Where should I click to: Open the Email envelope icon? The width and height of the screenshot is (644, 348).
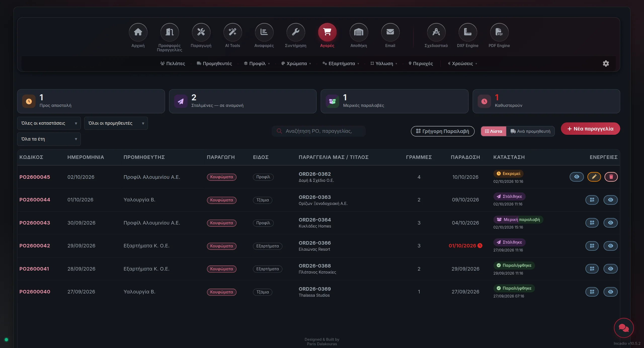pyautogui.click(x=390, y=32)
